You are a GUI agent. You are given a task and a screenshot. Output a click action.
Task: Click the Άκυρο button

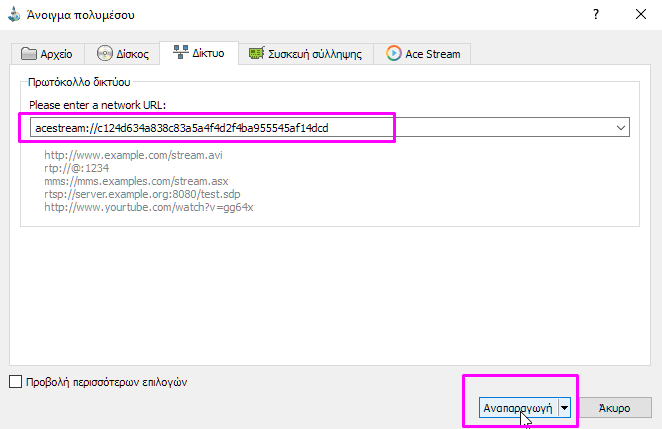coord(613,408)
